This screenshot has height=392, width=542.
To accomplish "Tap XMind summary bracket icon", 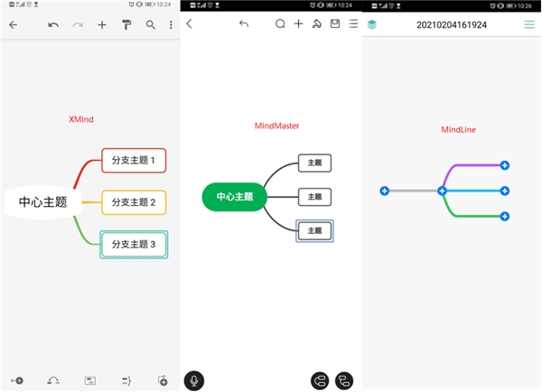I will (x=126, y=381).
